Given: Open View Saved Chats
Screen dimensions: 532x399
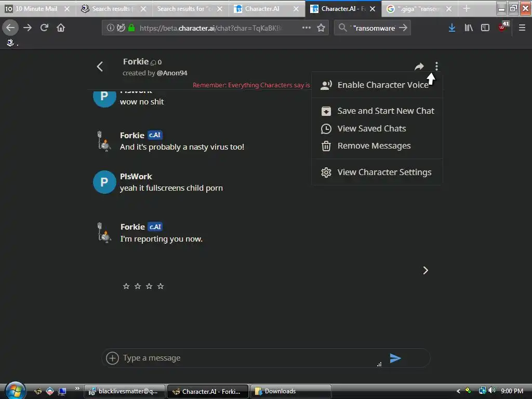Looking at the screenshot, I should [x=377, y=129].
